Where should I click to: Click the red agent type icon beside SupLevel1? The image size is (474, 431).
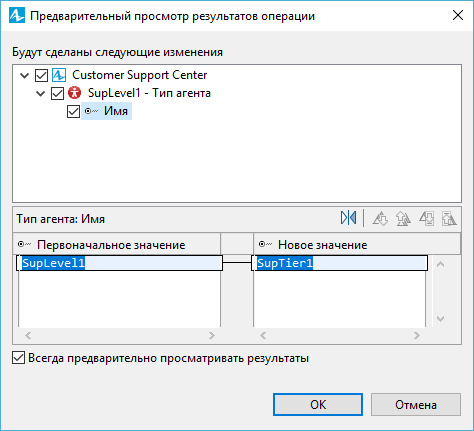pyautogui.click(x=74, y=93)
